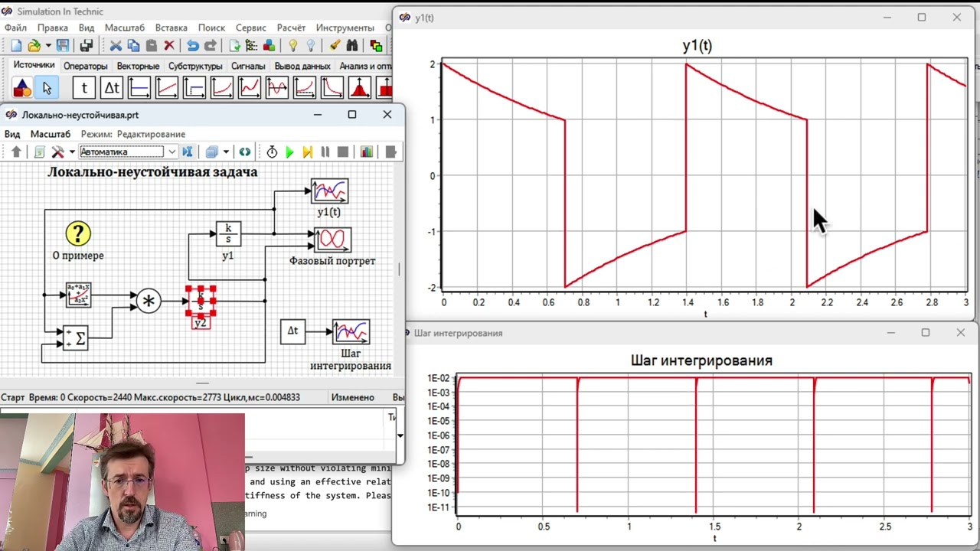Image resolution: width=980 pixels, height=551 pixels.
Task: Open the Вставка menu
Action: (171, 28)
